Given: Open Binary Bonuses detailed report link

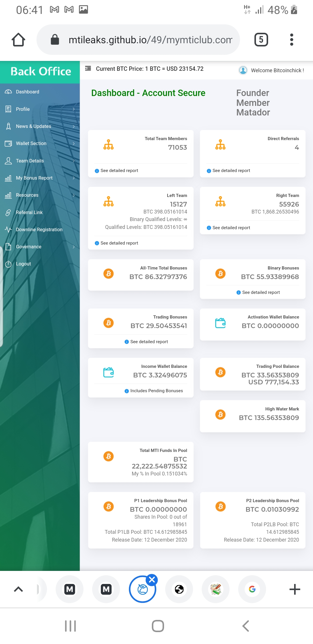Looking at the screenshot, I should [x=261, y=292].
